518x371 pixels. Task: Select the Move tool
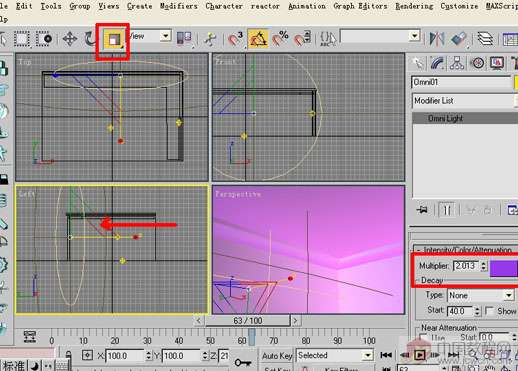point(70,39)
